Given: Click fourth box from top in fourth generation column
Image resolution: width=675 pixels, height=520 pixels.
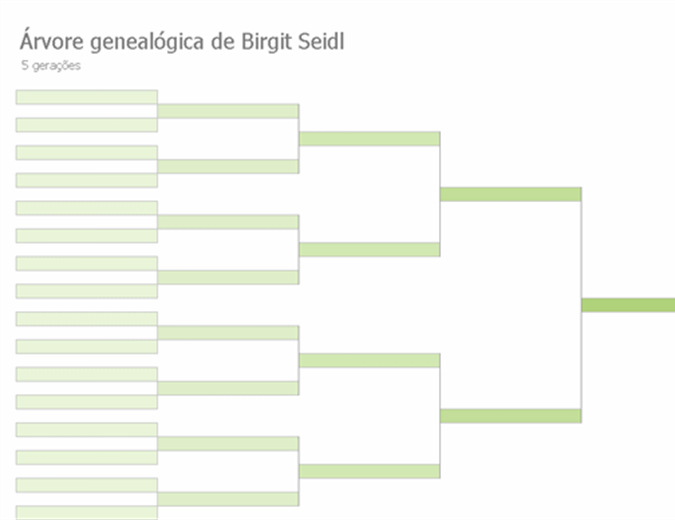Looking at the screenshot, I should coord(228,277).
